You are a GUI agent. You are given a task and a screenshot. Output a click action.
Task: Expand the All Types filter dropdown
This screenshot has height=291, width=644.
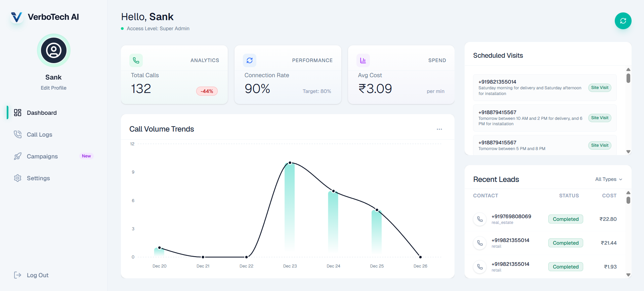pos(608,179)
